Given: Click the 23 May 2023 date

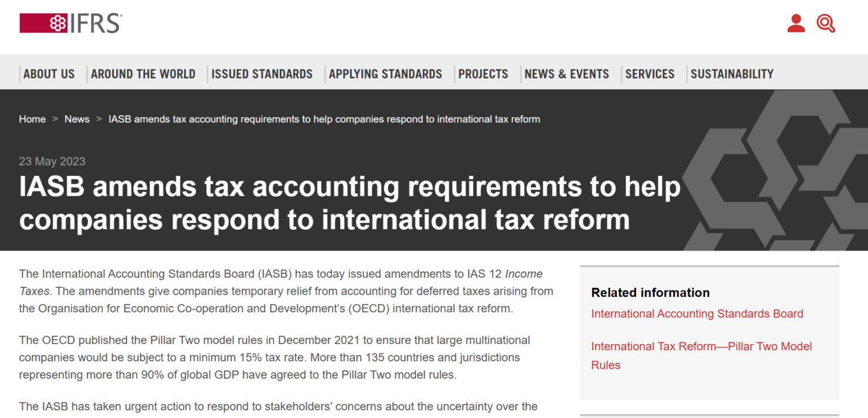Looking at the screenshot, I should pyautogui.click(x=52, y=161).
